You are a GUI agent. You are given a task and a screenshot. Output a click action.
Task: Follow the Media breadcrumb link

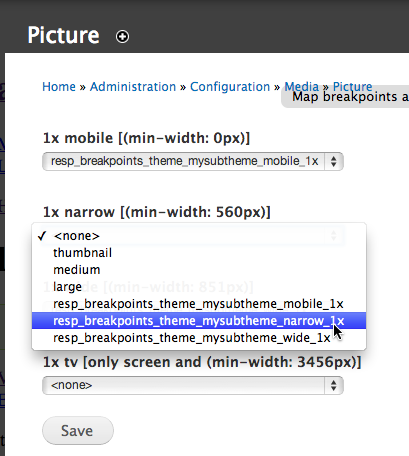pos(301,87)
